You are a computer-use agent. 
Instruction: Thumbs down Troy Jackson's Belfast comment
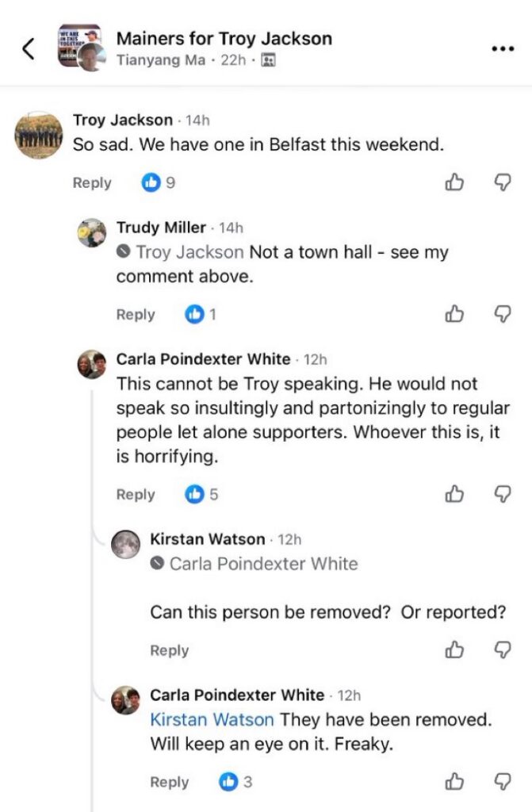coord(502,182)
